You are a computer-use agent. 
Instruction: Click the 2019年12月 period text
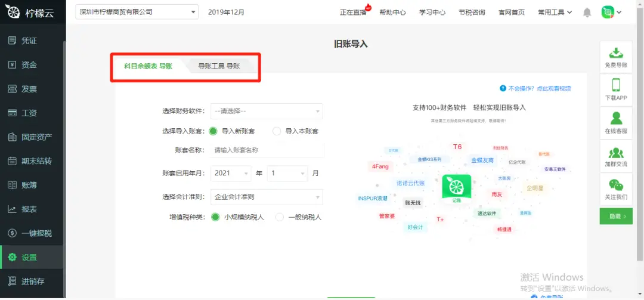(226, 13)
